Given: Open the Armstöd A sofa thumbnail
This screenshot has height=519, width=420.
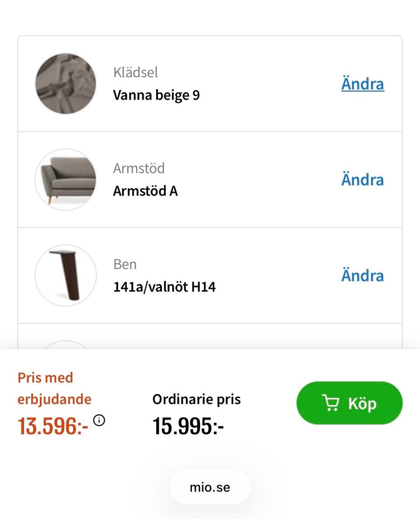Looking at the screenshot, I should coord(66,179).
